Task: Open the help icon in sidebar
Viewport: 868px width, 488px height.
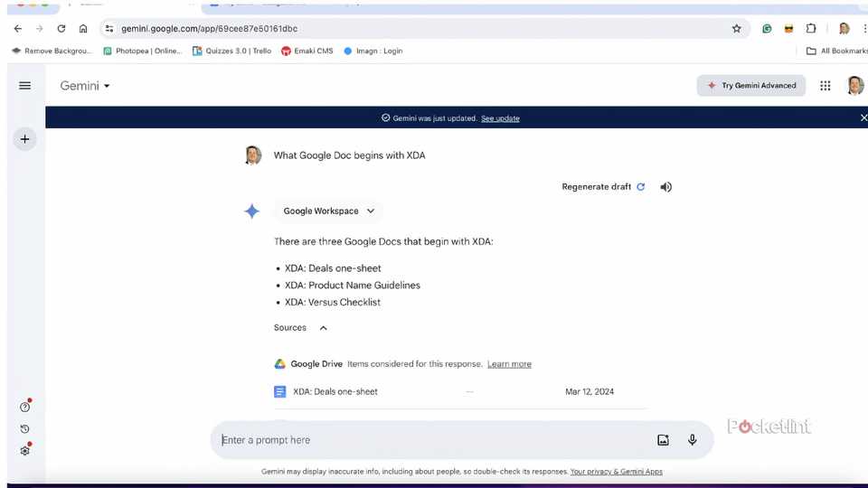Action: [24, 407]
